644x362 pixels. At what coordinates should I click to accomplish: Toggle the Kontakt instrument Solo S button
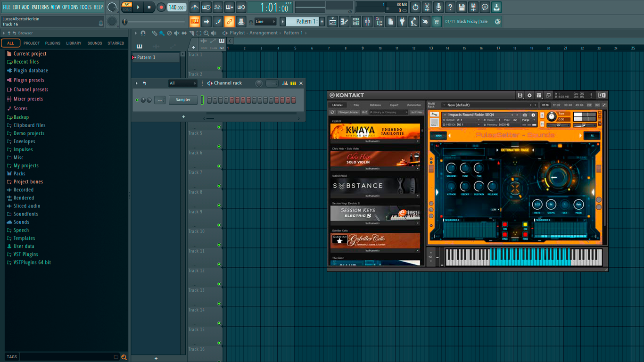tap(542, 115)
